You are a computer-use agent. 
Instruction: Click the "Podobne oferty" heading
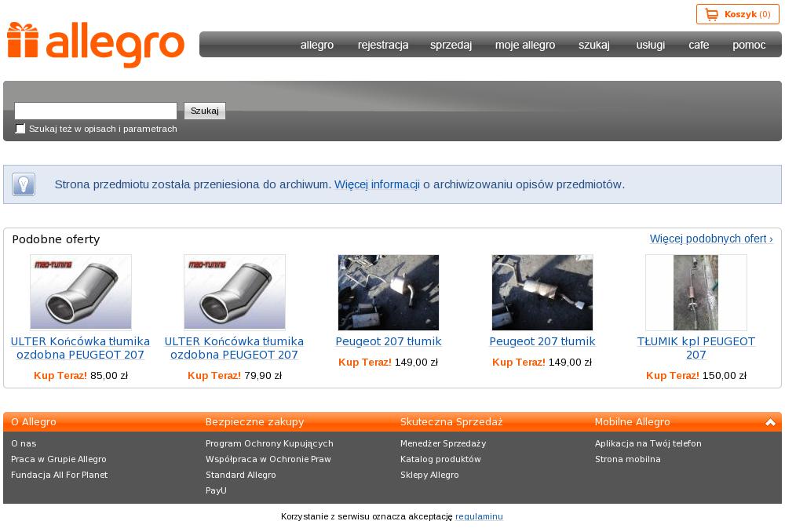tap(56, 239)
